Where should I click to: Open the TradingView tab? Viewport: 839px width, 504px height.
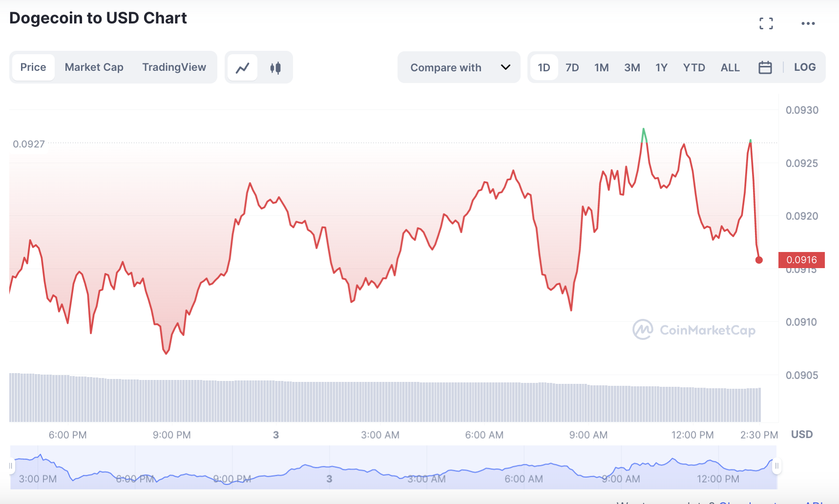coord(174,67)
